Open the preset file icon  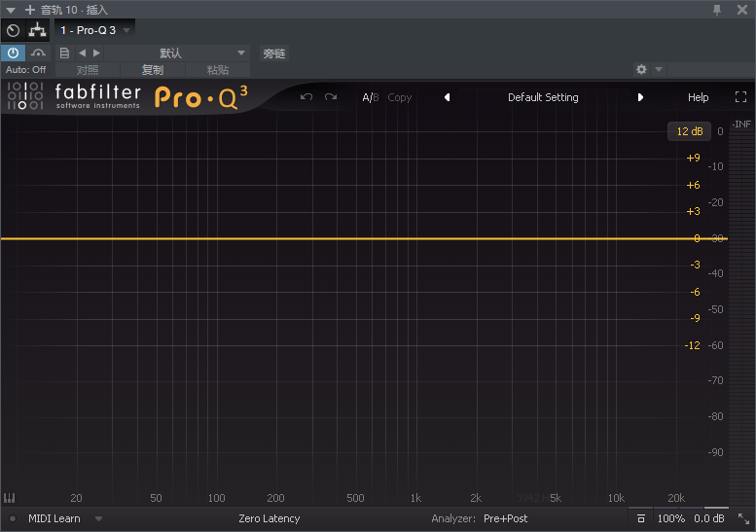(64, 53)
